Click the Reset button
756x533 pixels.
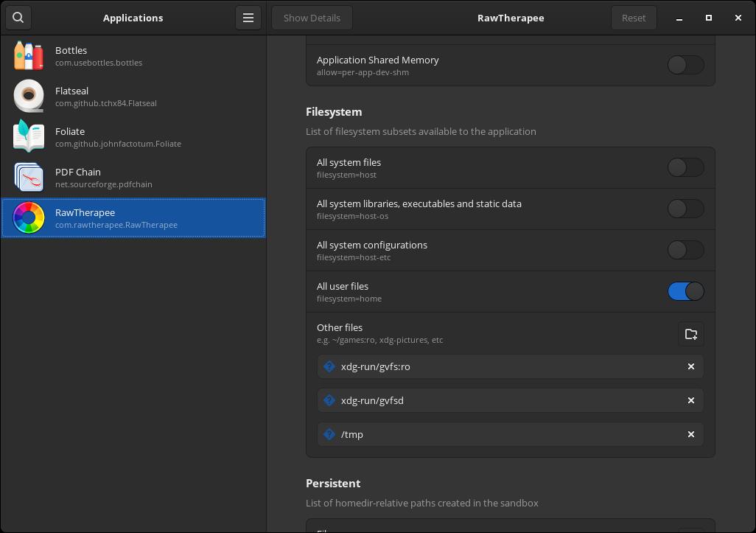634,18
